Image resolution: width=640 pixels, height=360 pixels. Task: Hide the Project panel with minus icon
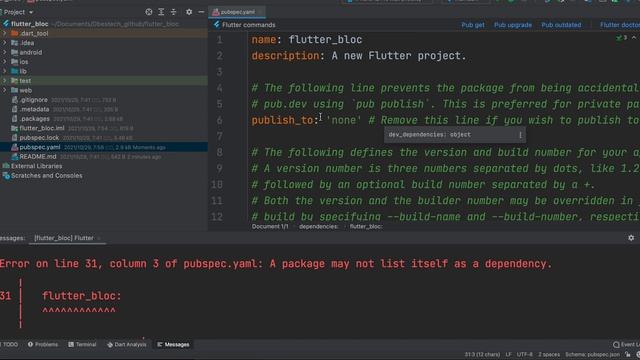click(201, 12)
